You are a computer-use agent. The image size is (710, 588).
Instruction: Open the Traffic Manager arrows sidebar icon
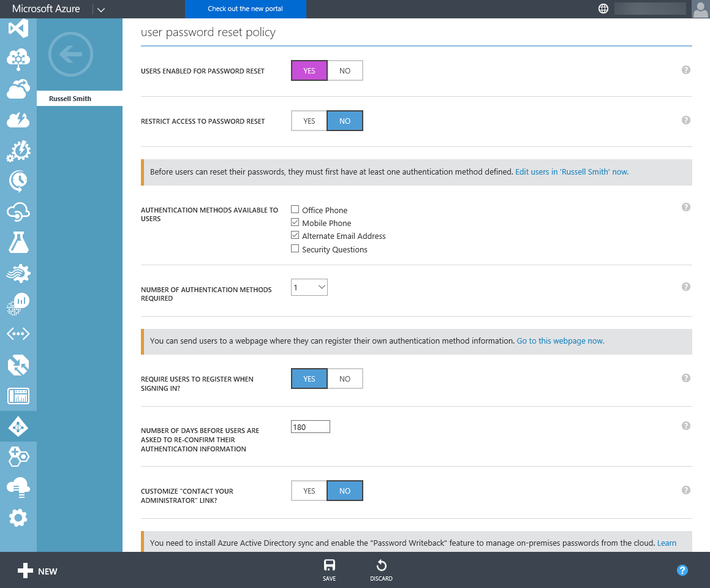tap(18, 365)
